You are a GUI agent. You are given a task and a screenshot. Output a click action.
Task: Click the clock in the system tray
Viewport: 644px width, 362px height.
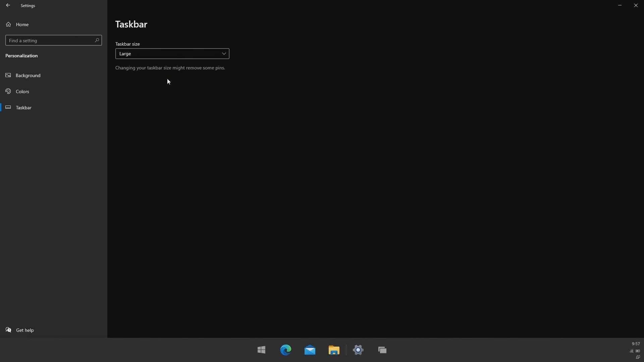[x=636, y=343]
